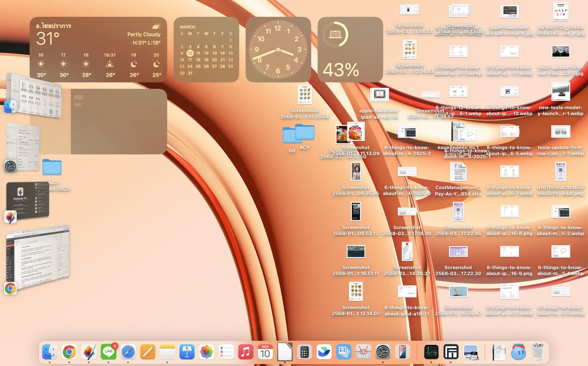Open the Photos app in Dock
Screen dimensions: 588x366
pyautogui.click(x=206, y=352)
